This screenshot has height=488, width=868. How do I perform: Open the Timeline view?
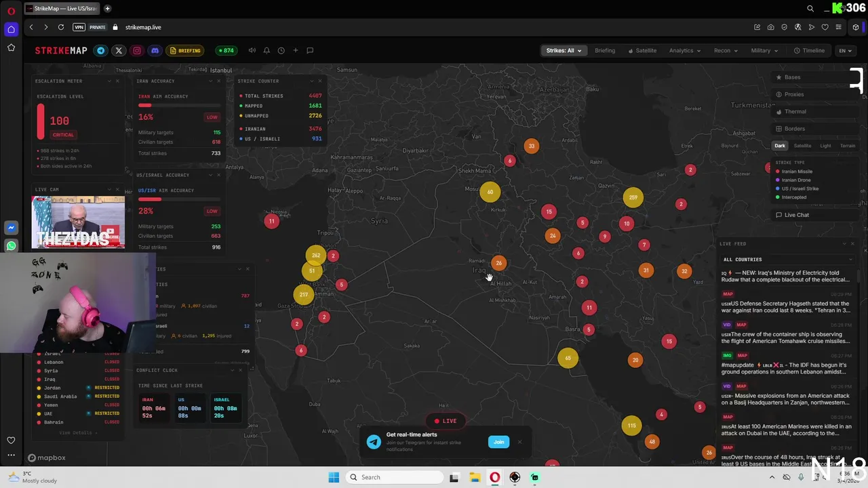(x=809, y=51)
